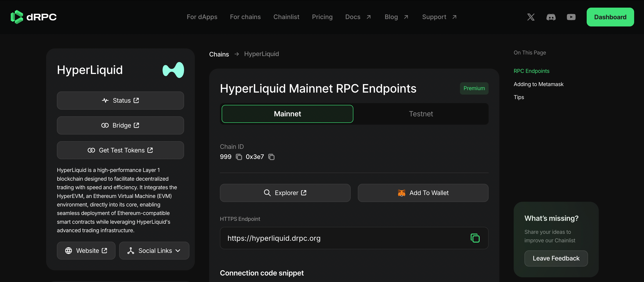This screenshot has width=644, height=282.
Task: Go back to the Chains breadcrumb
Action: (x=219, y=54)
